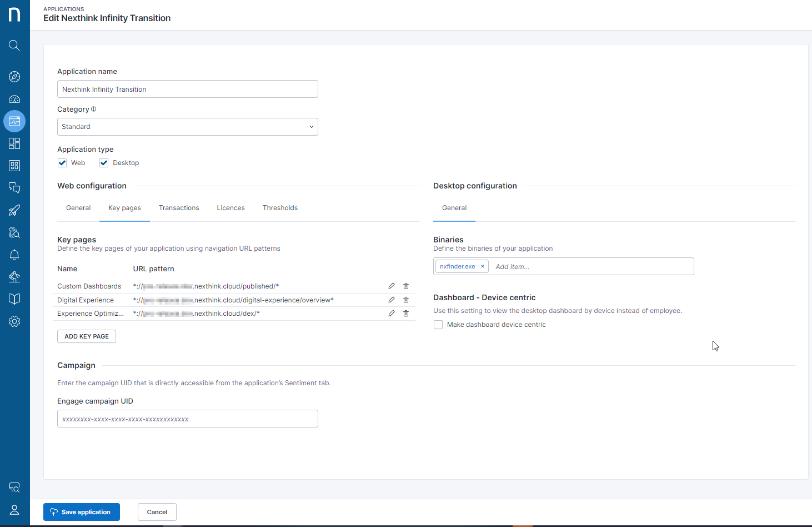Open the chat search help icon
Screen dimensions: 812x527
click(14, 488)
